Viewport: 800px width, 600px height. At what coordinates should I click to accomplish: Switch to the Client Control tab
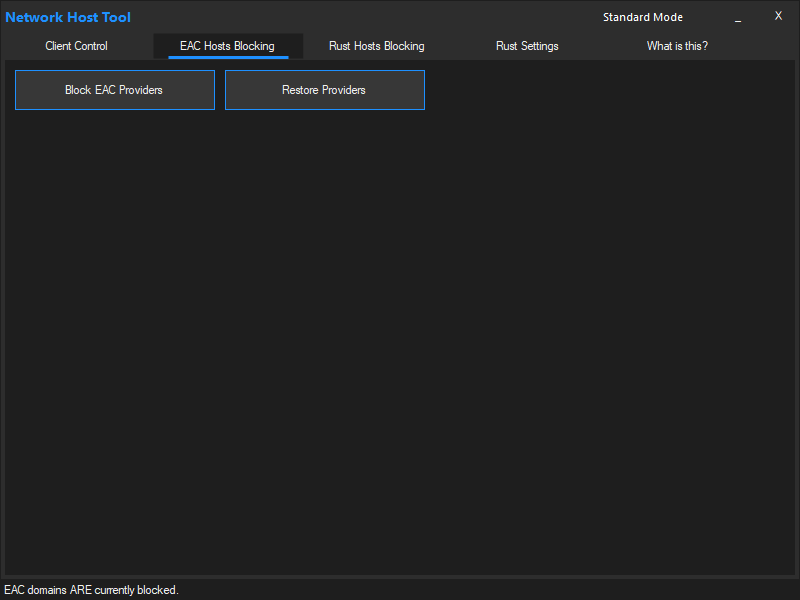click(x=76, y=46)
